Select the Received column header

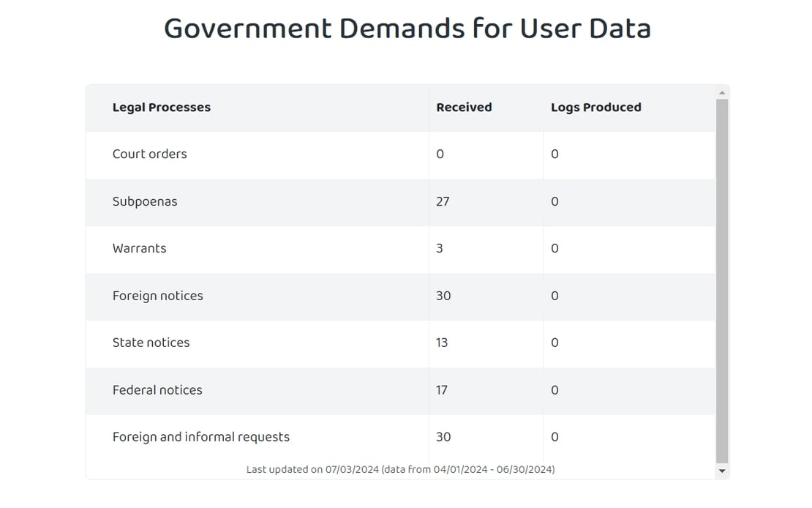coord(464,108)
